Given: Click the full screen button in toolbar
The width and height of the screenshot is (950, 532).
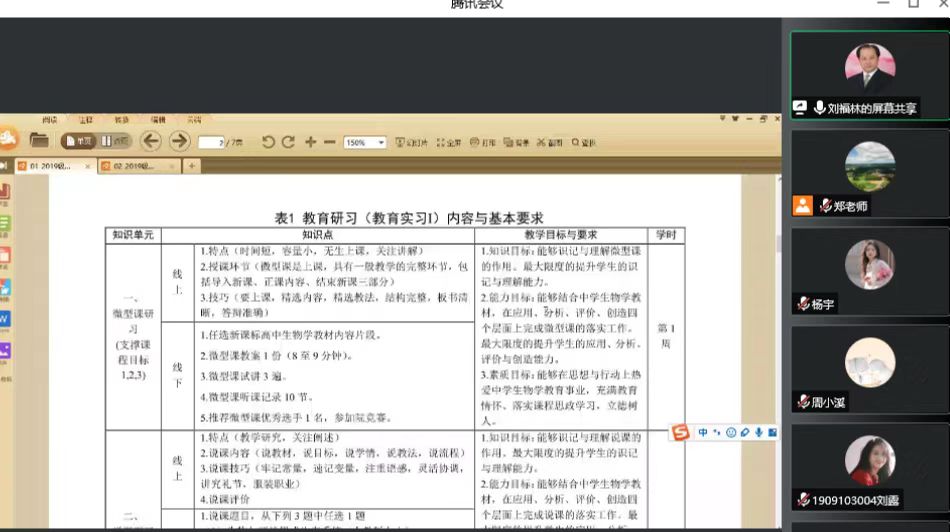Looking at the screenshot, I should click(447, 142).
